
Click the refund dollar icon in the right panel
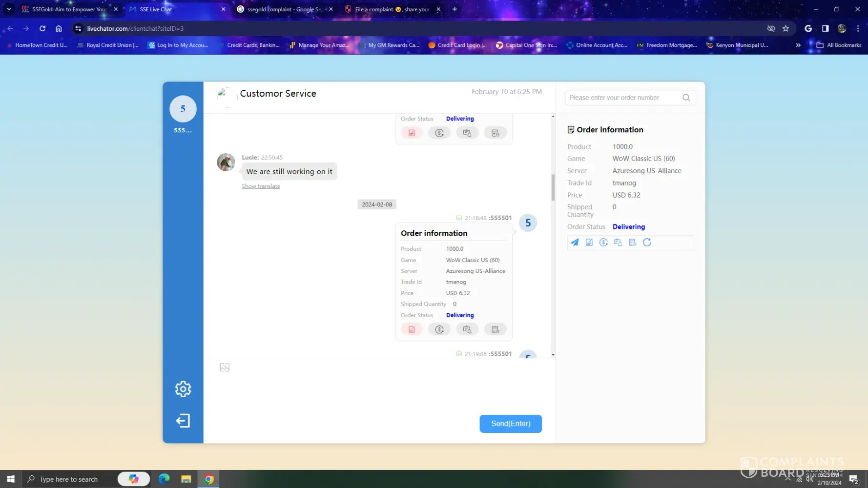tap(603, 243)
